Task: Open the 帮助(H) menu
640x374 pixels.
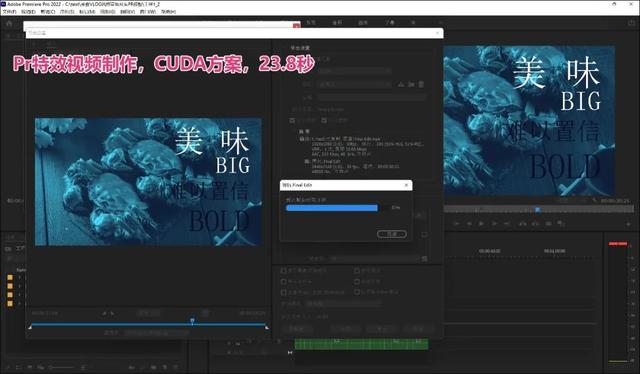Action: [x=168, y=12]
